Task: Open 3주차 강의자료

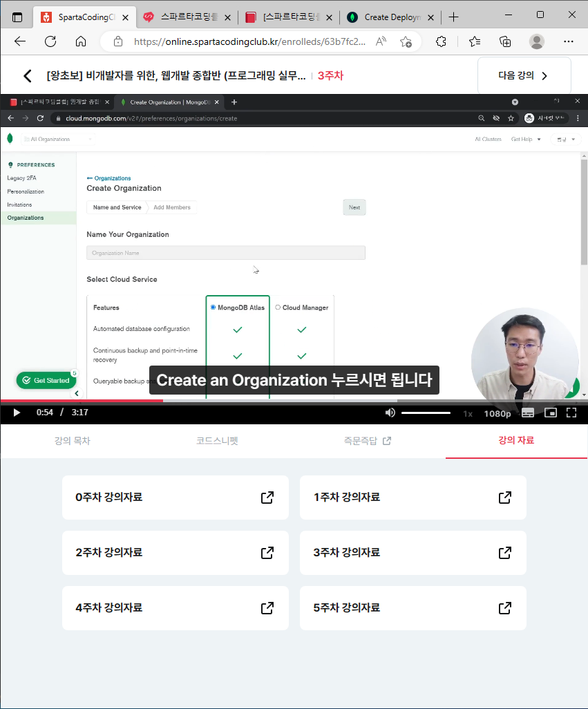Action: [413, 553]
